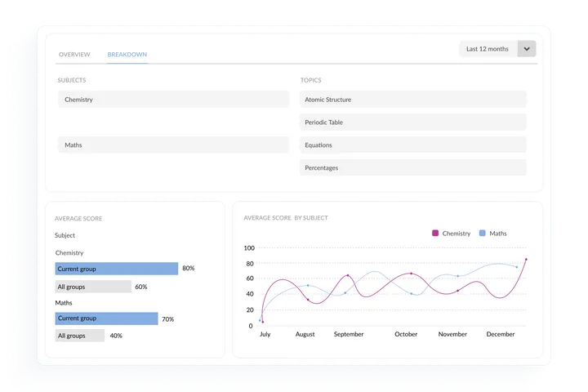
Task: Choose the Percentages topic
Action: [x=413, y=167]
